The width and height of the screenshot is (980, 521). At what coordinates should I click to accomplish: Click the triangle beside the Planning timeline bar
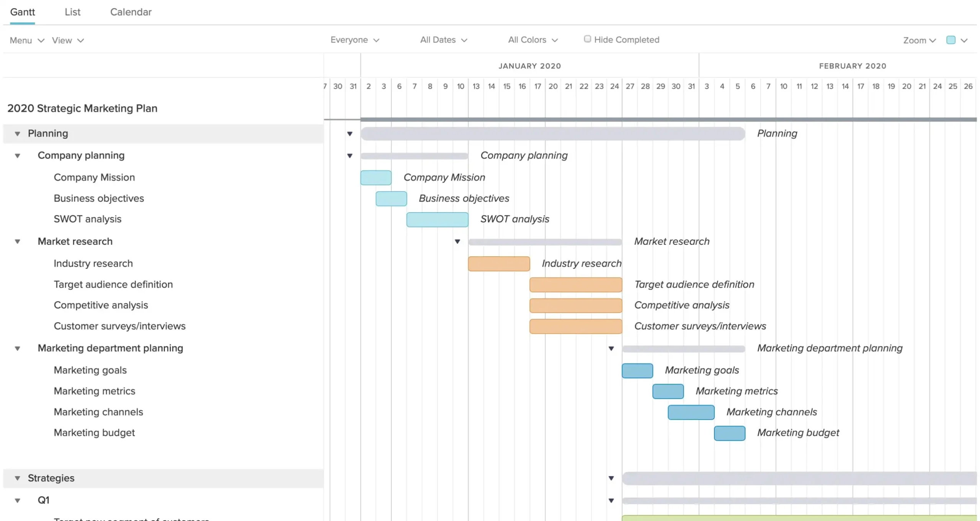click(350, 134)
